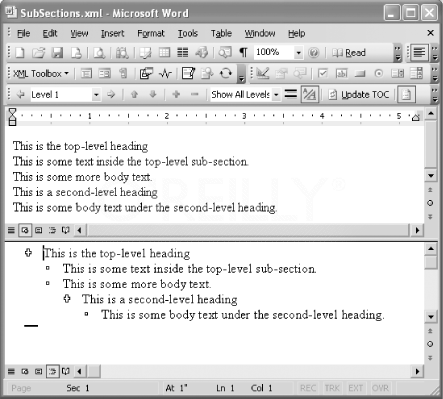The height and width of the screenshot is (399, 443).
Task: Click the Check Box Form Field icon
Action: 322,73
